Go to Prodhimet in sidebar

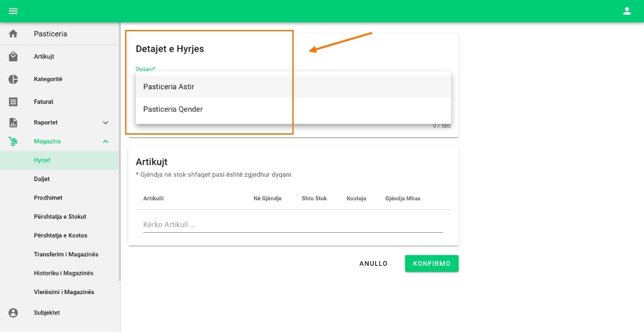[48, 198]
